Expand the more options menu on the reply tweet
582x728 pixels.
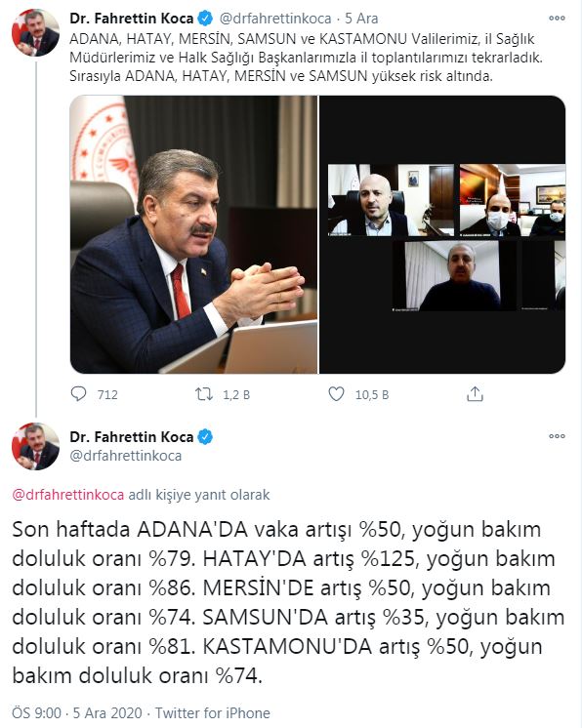click(557, 436)
